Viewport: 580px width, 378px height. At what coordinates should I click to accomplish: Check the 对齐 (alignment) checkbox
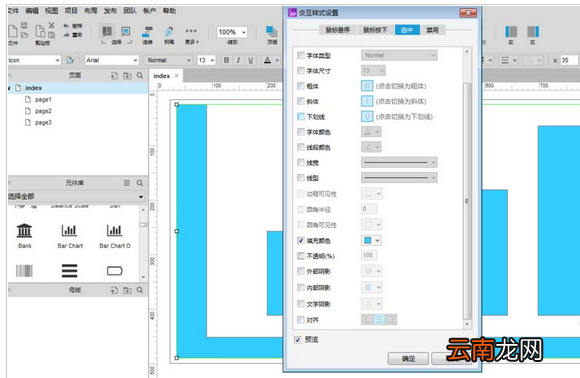(x=301, y=320)
